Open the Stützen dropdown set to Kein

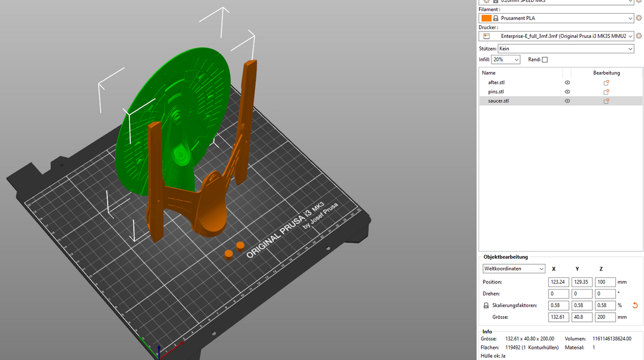(566, 49)
